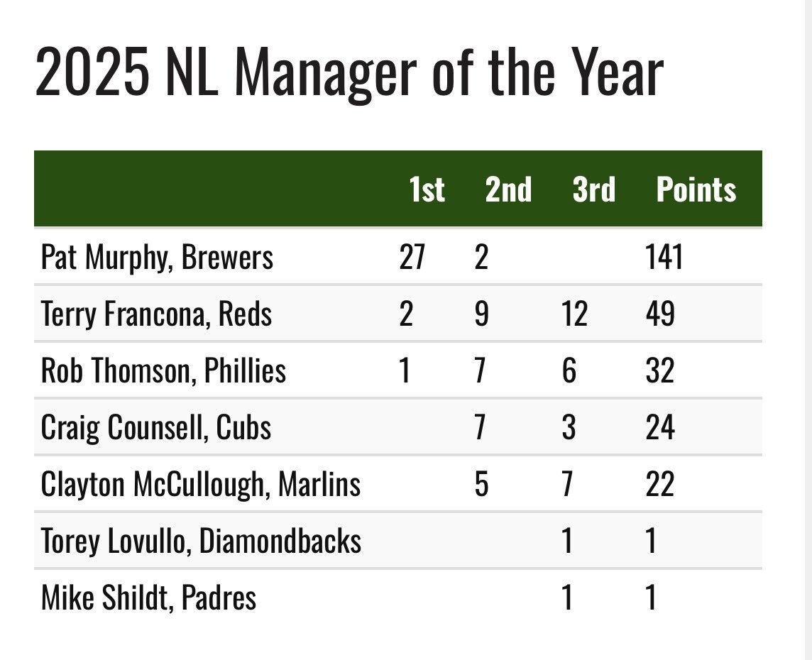
Task: Select the Rob Thomson, Phillies name
Action: [x=163, y=370]
